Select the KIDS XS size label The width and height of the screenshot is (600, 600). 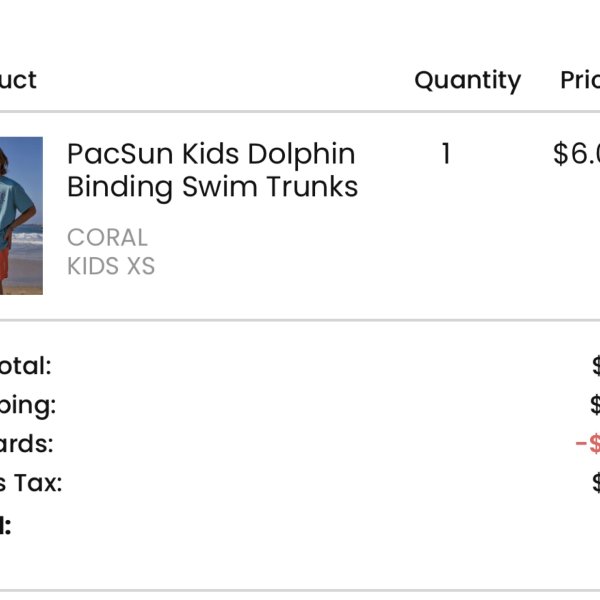click(111, 266)
